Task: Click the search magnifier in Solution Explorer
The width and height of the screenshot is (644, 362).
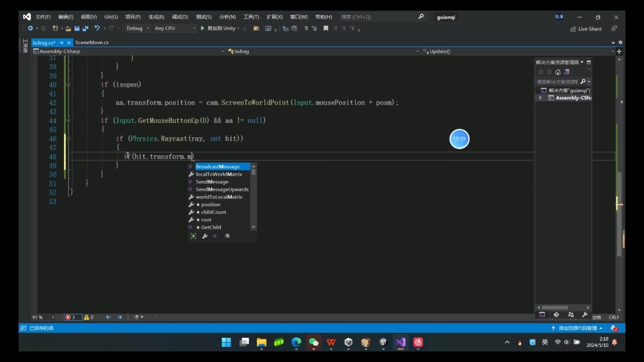Action: click(x=583, y=81)
